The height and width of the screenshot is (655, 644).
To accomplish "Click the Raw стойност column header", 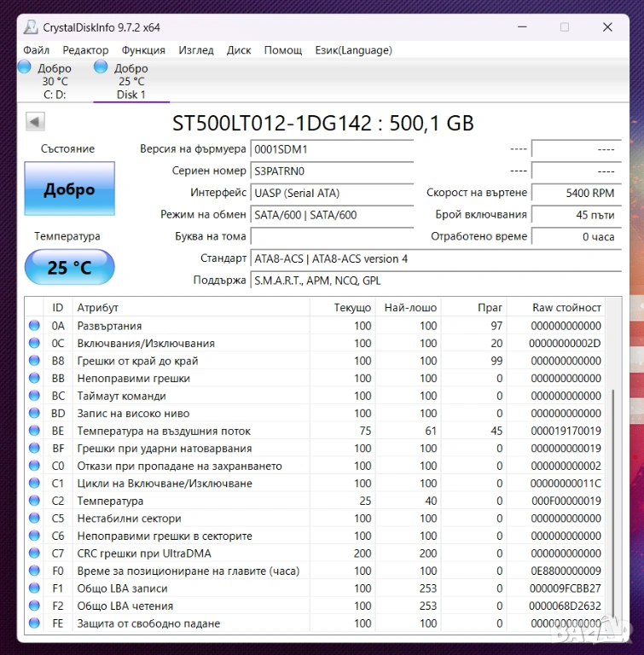I will coord(566,307).
